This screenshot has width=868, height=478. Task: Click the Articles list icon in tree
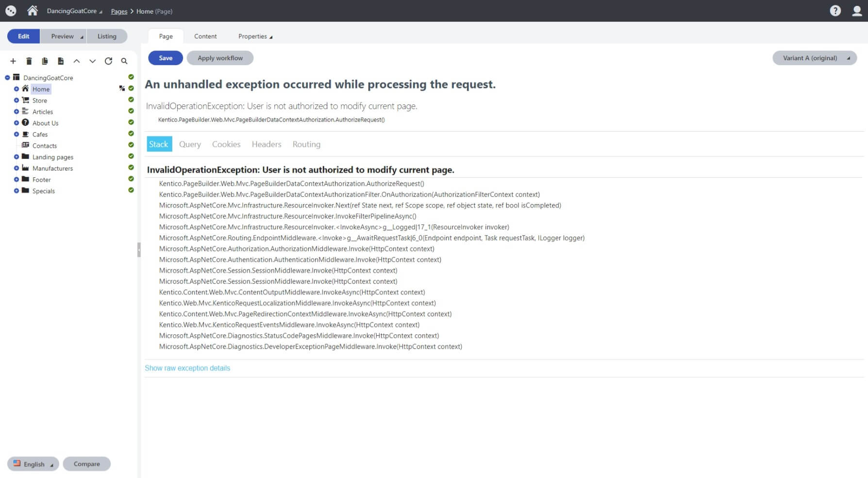(x=25, y=111)
